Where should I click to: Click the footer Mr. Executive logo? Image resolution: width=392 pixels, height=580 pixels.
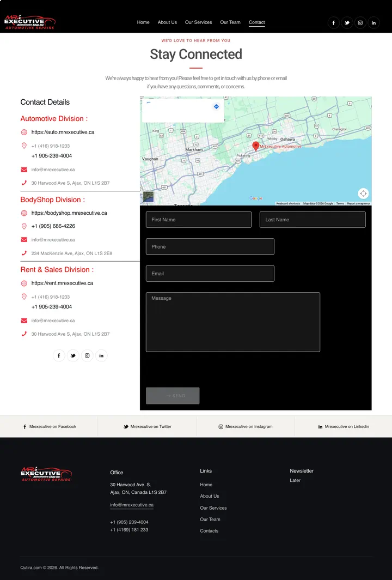coord(46,474)
